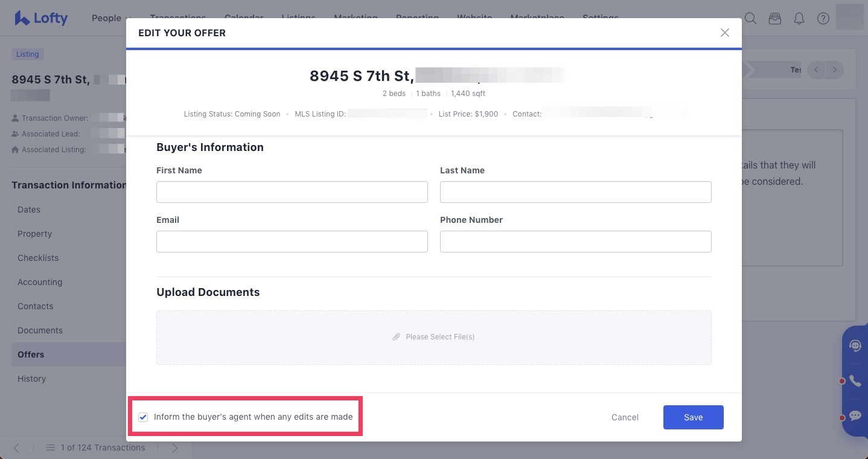Open the support headset side widget
Screen dimensions: 868x459
(855, 345)
